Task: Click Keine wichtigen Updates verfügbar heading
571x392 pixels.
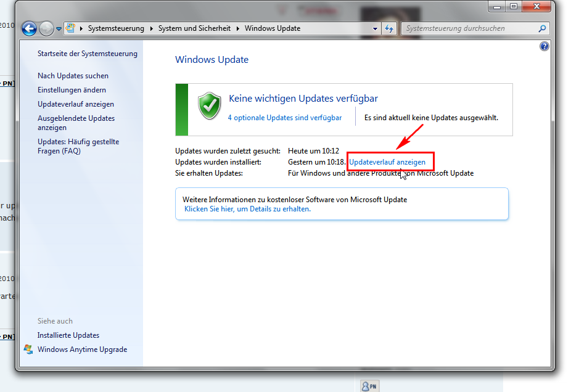Action: (x=303, y=98)
